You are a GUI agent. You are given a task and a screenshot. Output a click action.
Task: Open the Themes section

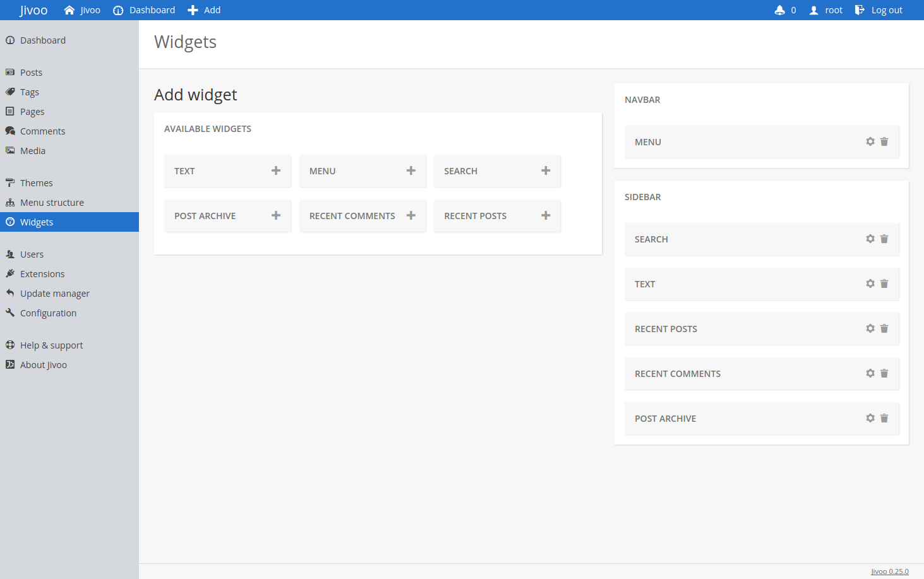tap(36, 183)
